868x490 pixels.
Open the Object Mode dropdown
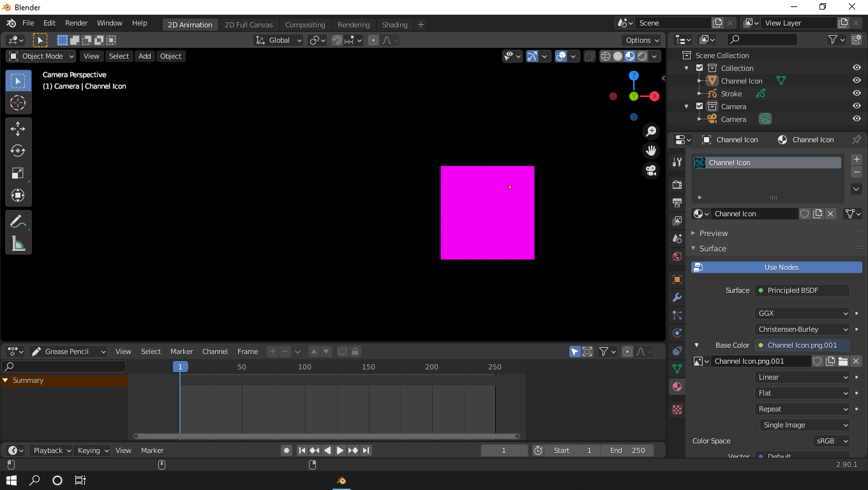[x=41, y=56]
